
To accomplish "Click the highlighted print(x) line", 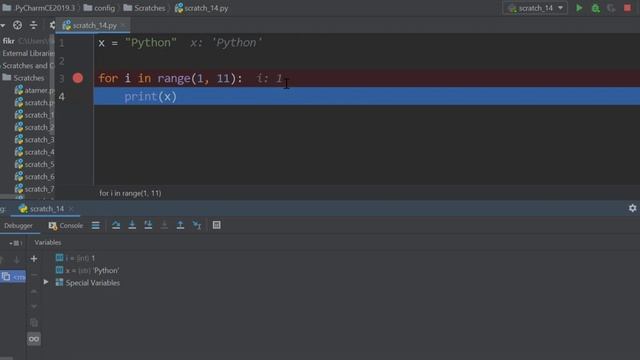I will coord(367,96).
